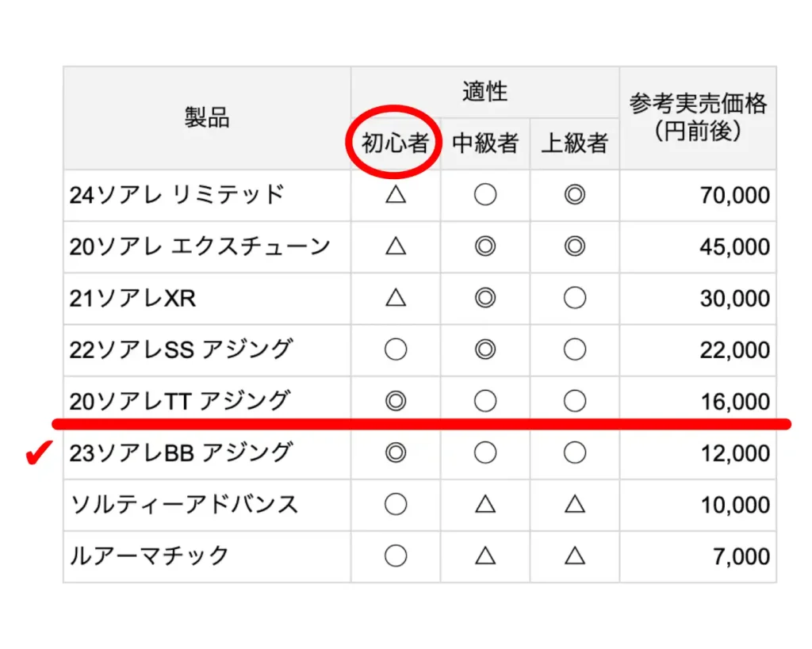Viewport: 812px width, 649px height.
Task: Click the intermediate triangle for ルアーマチック
Action: [485, 556]
